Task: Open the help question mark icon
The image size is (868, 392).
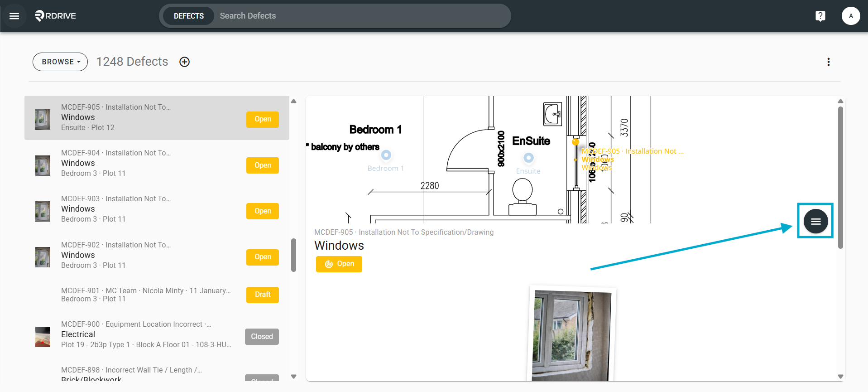Action: tap(820, 16)
